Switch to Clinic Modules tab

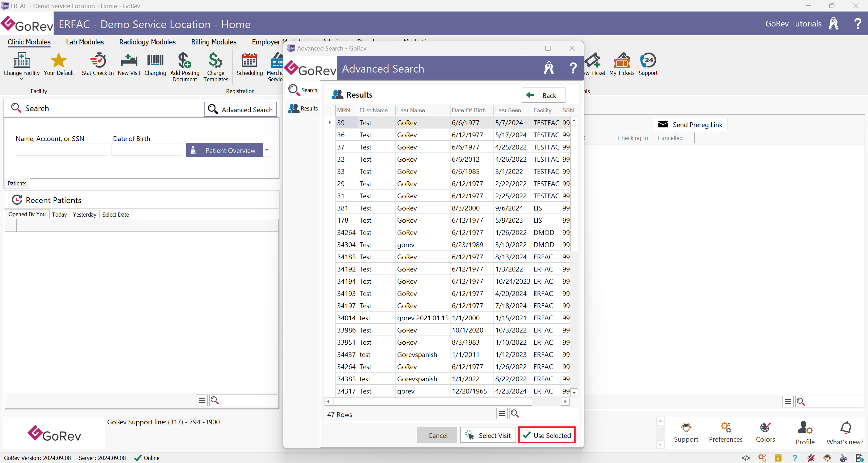point(29,42)
